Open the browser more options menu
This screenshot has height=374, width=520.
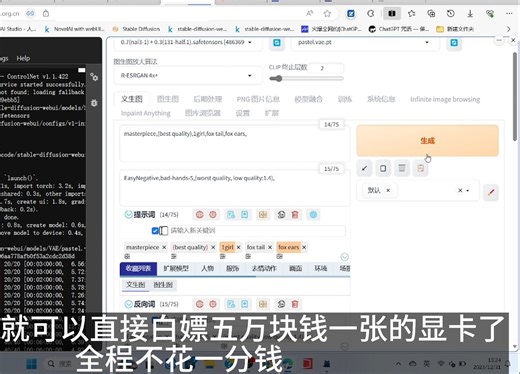point(509,14)
